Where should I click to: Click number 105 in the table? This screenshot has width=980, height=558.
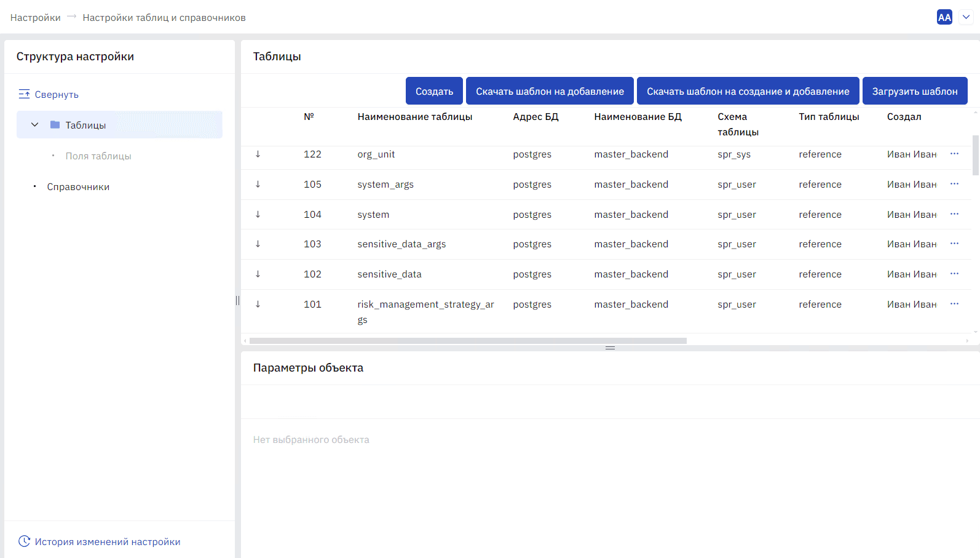(312, 185)
